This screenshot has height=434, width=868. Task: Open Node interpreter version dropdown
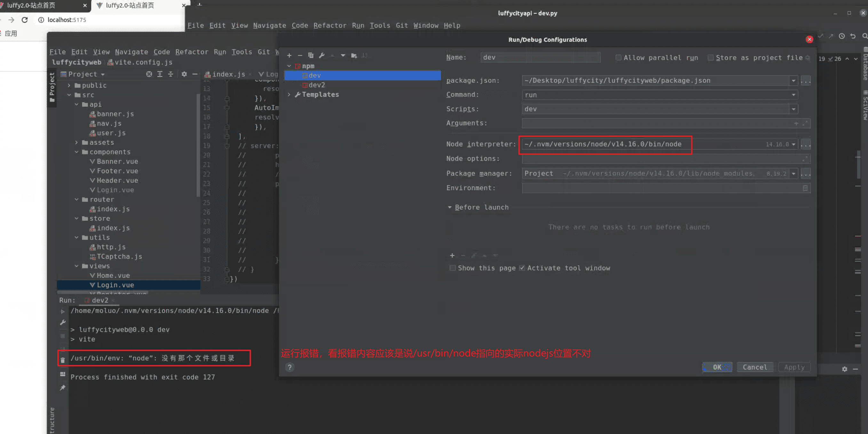[793, 144]
